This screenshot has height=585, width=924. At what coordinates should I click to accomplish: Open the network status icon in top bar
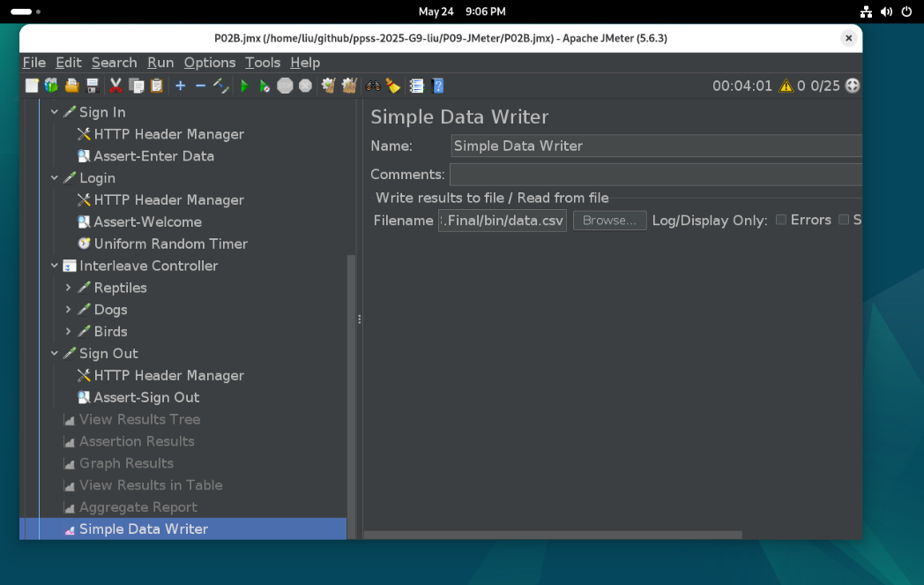coord(866,11)
